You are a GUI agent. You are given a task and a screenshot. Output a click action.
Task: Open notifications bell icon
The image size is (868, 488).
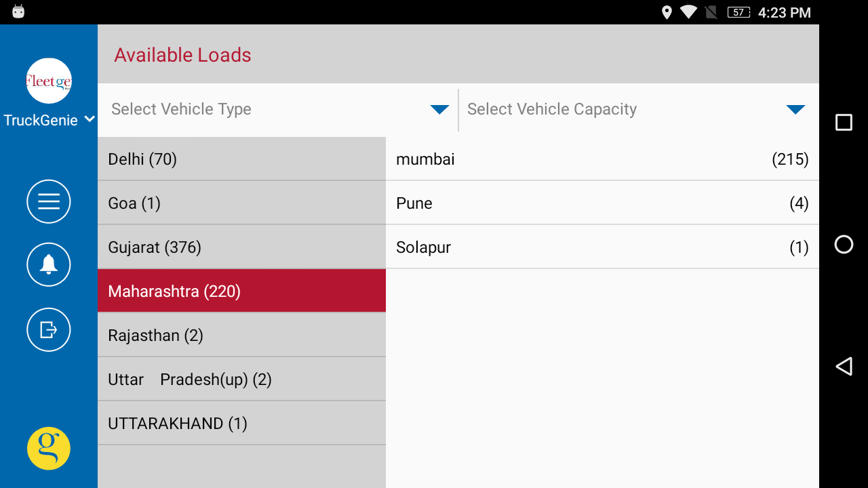[49, 264]
